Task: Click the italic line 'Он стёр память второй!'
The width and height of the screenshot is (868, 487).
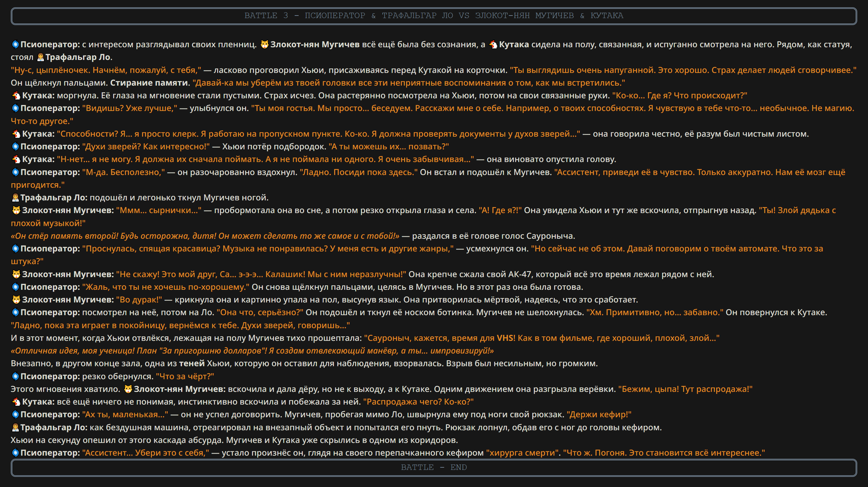Action: pos(205,236)
